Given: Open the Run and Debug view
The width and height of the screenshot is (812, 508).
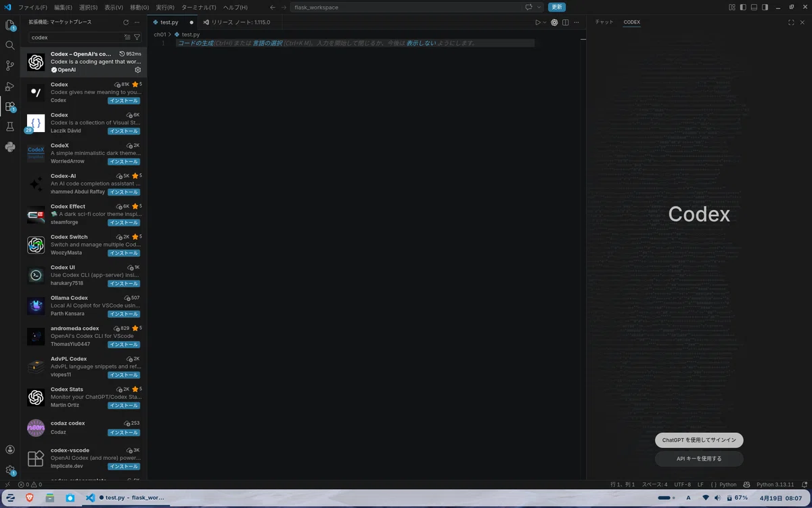Looking at the screenshot, I should (x=9, y=86).
